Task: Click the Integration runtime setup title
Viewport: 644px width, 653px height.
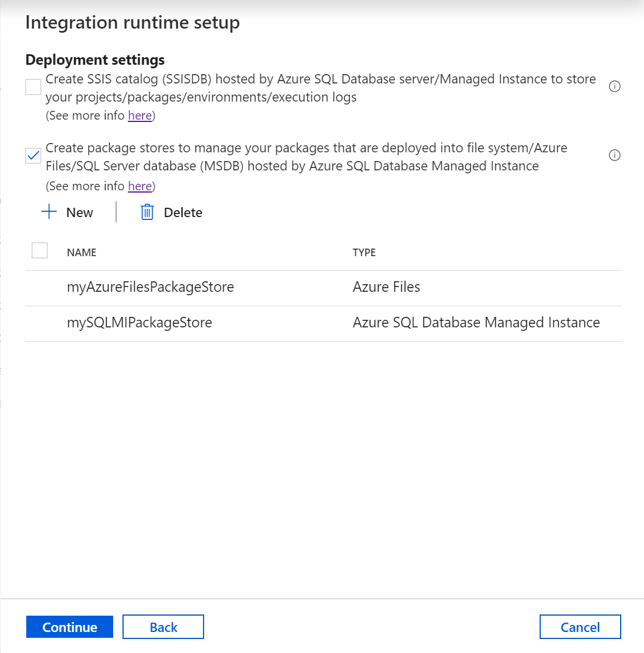Action: 132,22
